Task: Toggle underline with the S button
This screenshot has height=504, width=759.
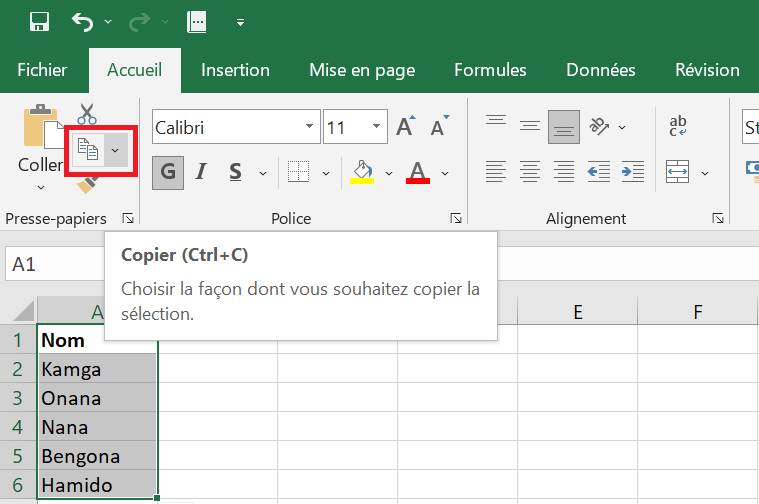Action: (x=236, y=172)
